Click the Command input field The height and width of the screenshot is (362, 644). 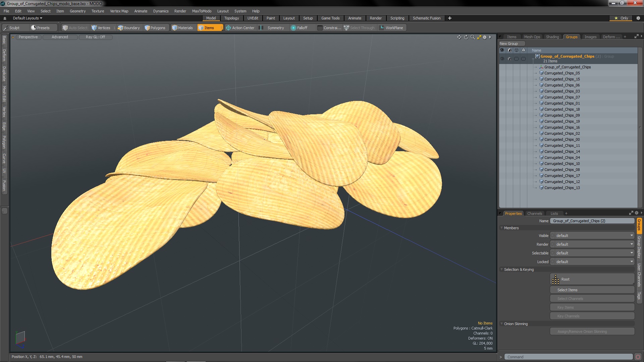click(569, 357)
